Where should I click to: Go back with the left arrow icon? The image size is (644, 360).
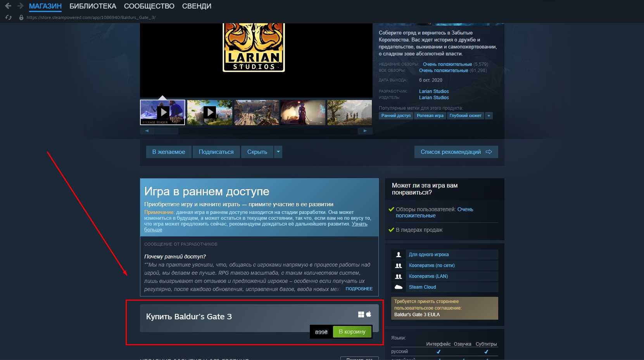click(x=8, y=6)
